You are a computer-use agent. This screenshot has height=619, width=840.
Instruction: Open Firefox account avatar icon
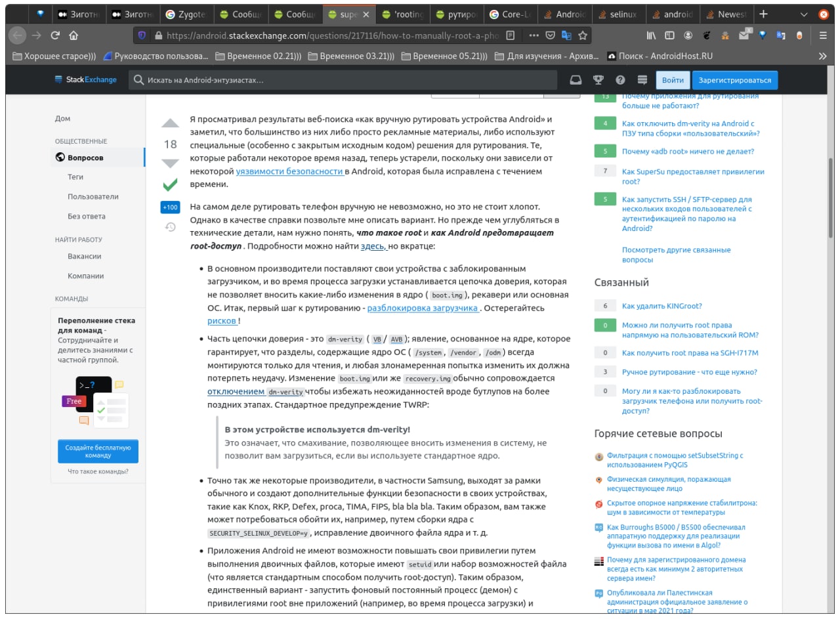pyautogui.click(x=688, y=35)
